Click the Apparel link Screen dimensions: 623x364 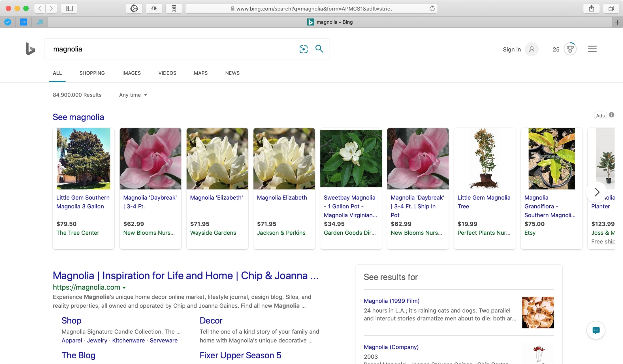72,341
